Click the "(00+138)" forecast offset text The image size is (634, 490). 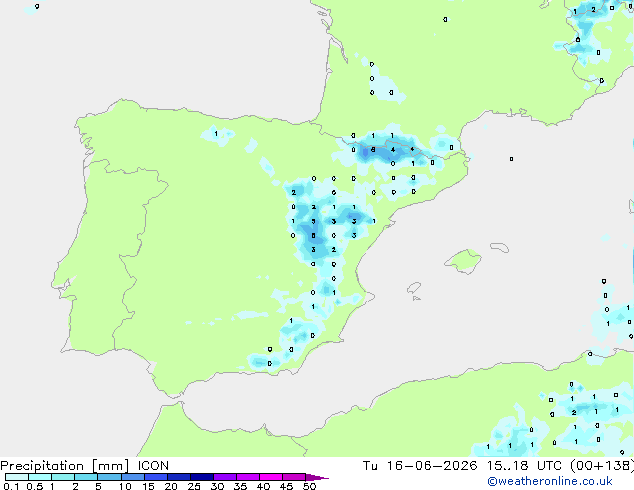tap(602, 466)
